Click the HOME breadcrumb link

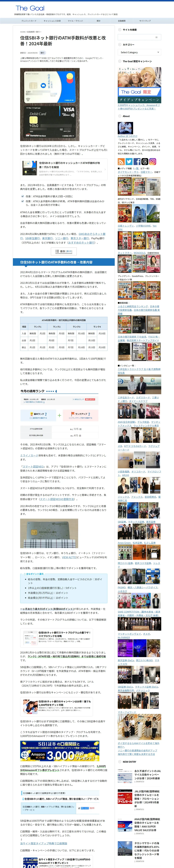(x=23, y=32)
